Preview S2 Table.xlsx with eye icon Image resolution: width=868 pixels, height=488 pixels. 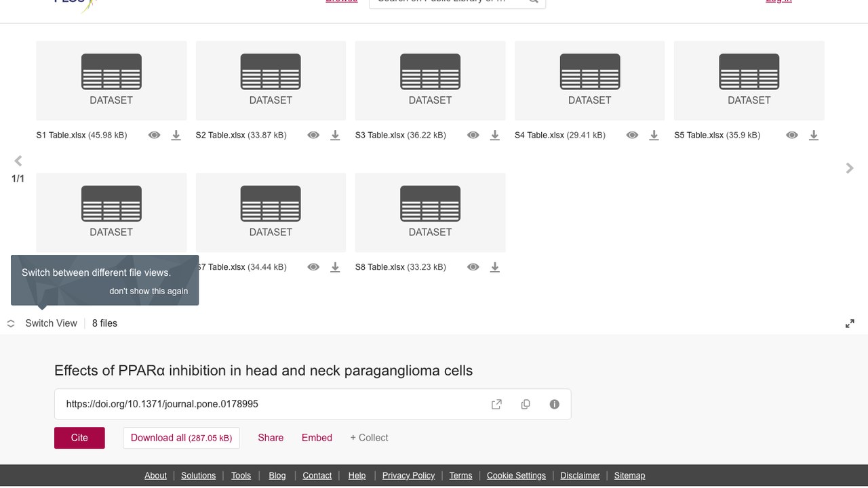pos(313,136)
